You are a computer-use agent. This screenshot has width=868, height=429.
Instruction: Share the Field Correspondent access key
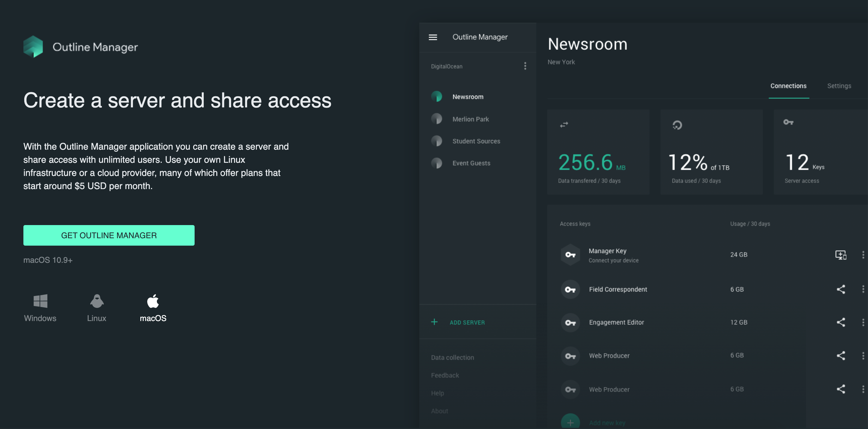841,289
